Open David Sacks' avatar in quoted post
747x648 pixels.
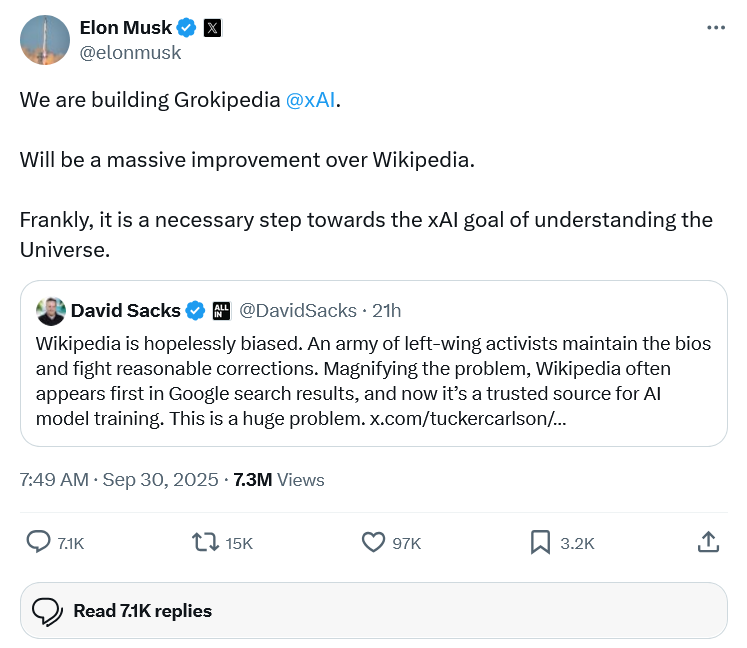point(50,310)
